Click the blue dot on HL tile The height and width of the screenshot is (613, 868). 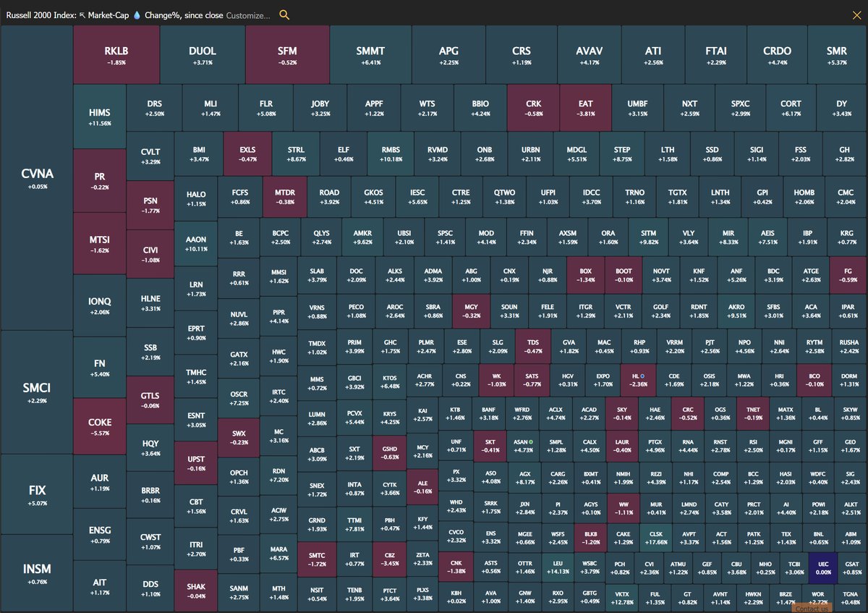643,376
